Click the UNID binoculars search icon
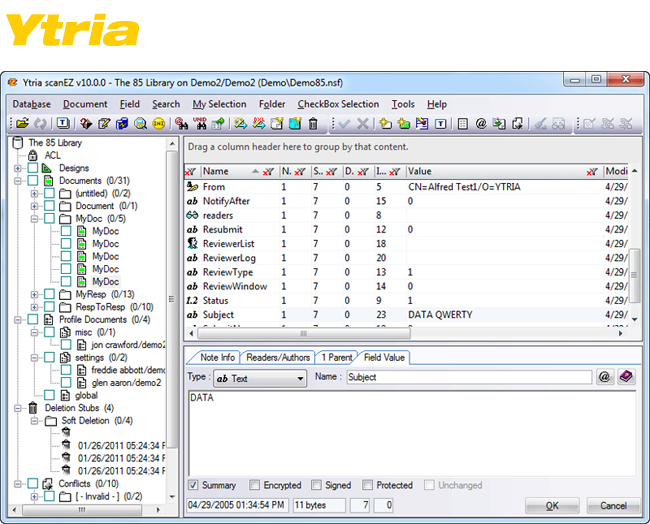The height and width of the screenshot is (524, 650). [199, 123]
